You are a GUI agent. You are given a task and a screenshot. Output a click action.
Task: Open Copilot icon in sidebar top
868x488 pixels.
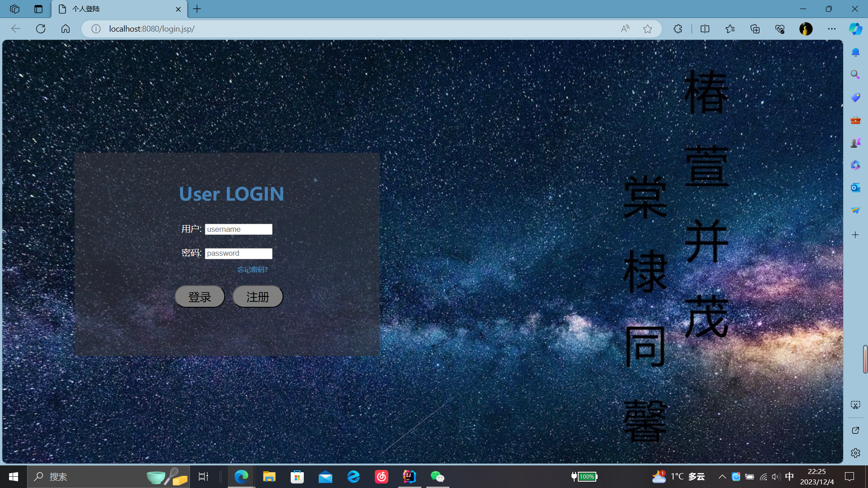click(855, 29)
